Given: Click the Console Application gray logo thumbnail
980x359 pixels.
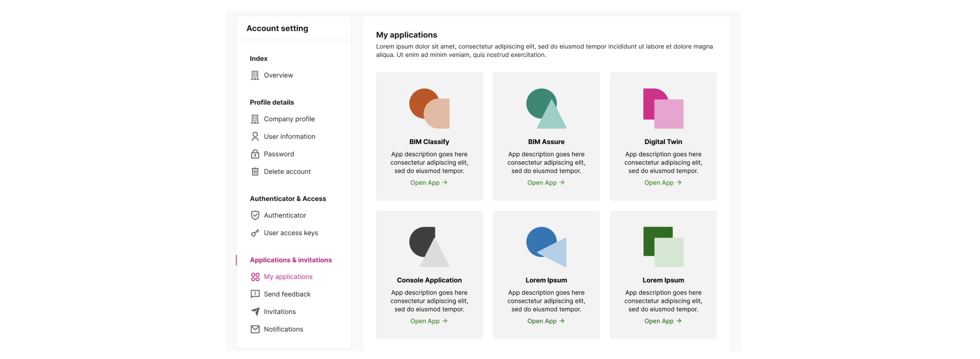Looking at the screenshot, I should point(429,247).
